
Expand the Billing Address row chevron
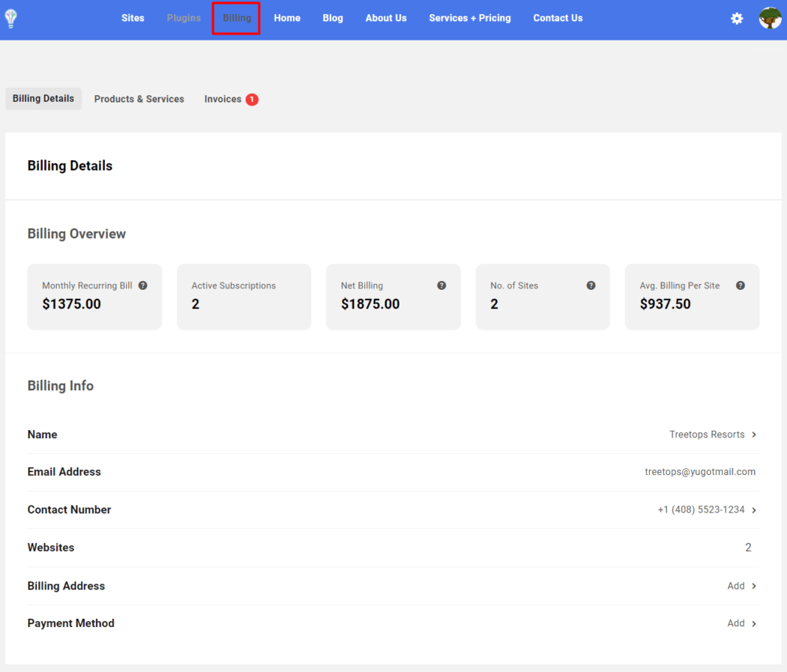click(755, 585)
